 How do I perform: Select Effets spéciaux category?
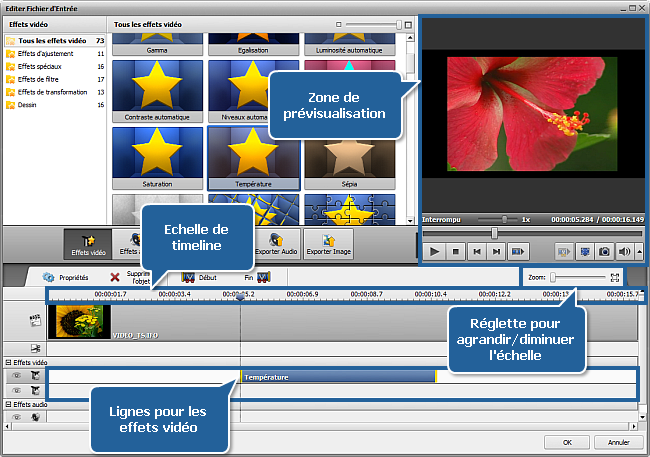[41, 66]
